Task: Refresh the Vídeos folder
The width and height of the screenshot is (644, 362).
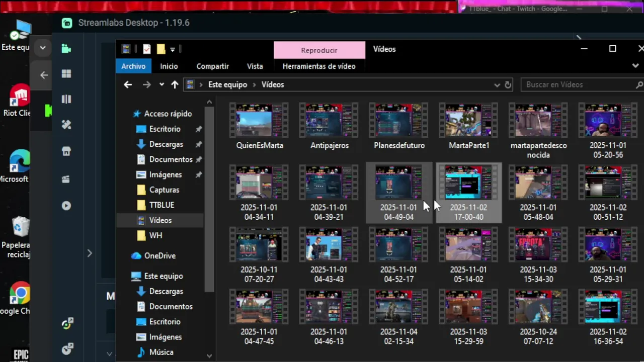Action: click(508, 84)
